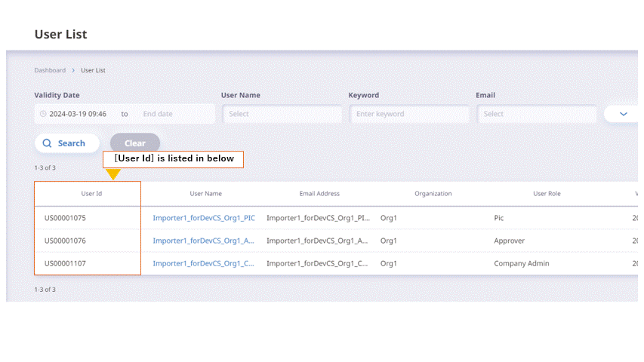Open the Importer1_forDevCS_Org1_A... user link

click(203, 241)
